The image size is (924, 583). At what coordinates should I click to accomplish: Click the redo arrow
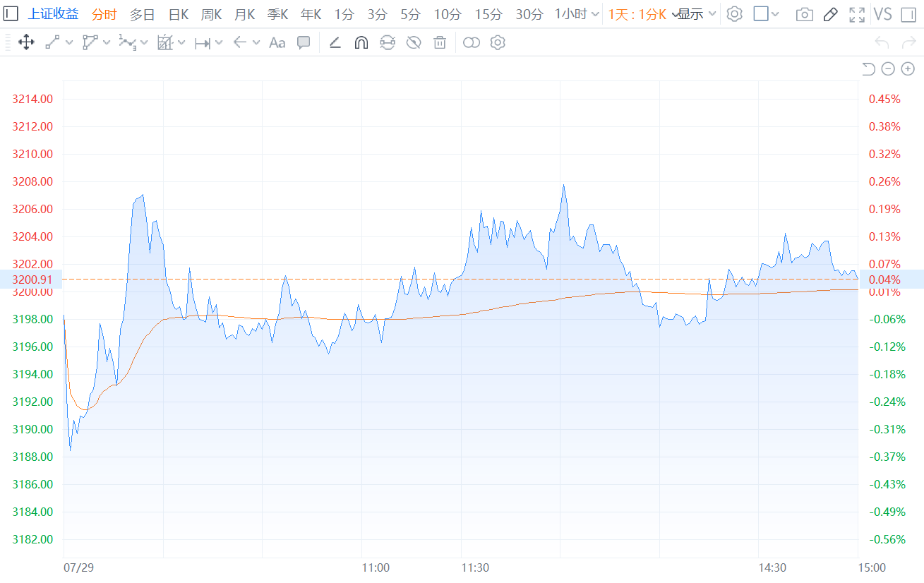tap(908, 43)
